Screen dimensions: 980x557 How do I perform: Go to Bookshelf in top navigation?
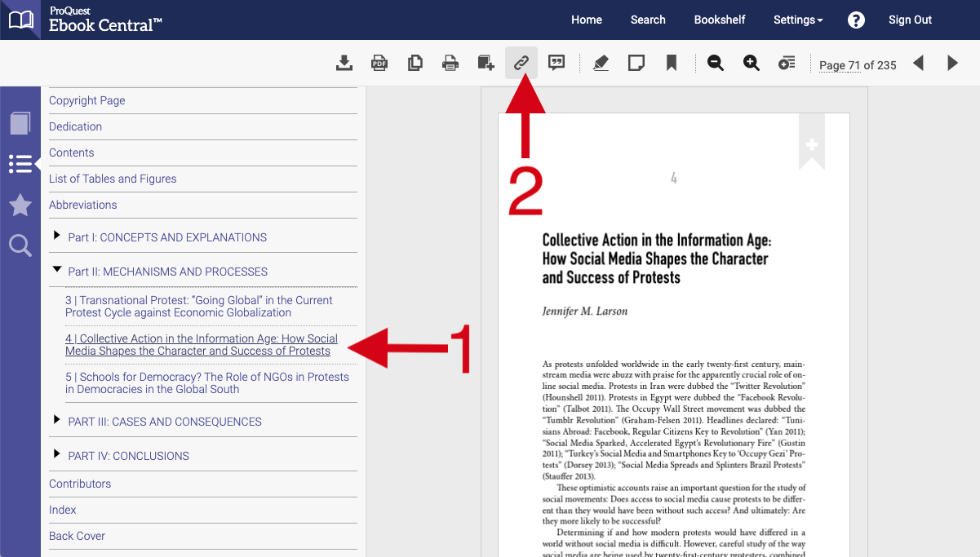coord(719,20)
